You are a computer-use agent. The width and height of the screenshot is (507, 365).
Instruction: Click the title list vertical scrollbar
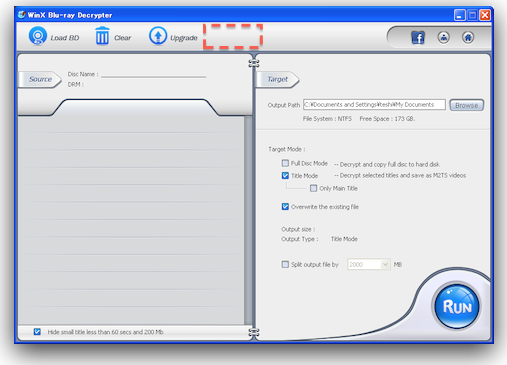click(x=248, y=220)
